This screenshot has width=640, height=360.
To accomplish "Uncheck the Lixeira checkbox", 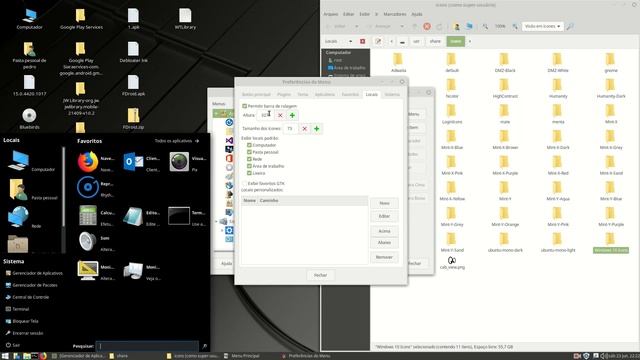I will pos(249,173).
